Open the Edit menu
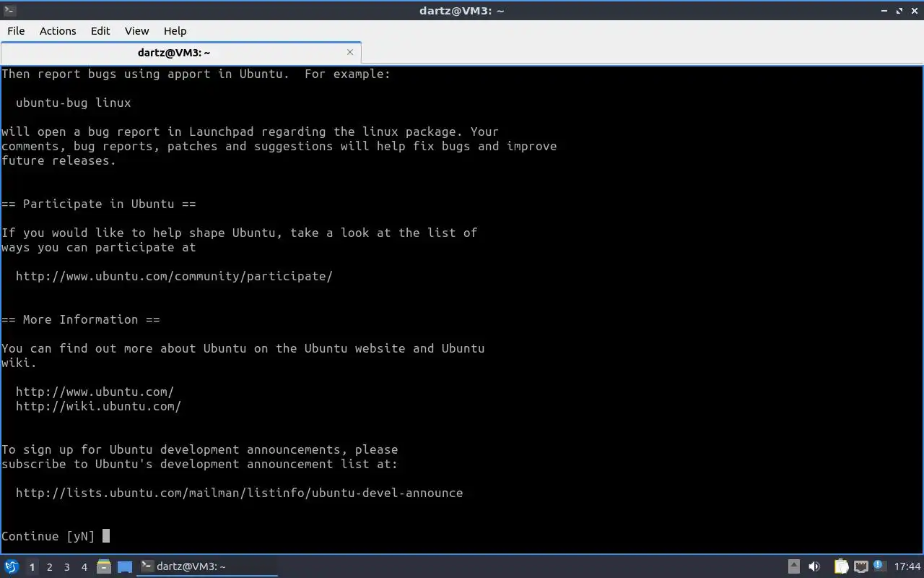The width and height of the screenshot is (924, 578). (x=100, y=31)
